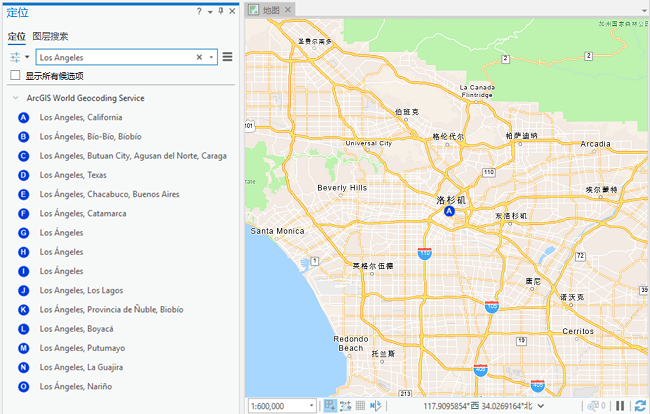
Task: Expand the search history dropdown arrow
Action: point(212,58)
